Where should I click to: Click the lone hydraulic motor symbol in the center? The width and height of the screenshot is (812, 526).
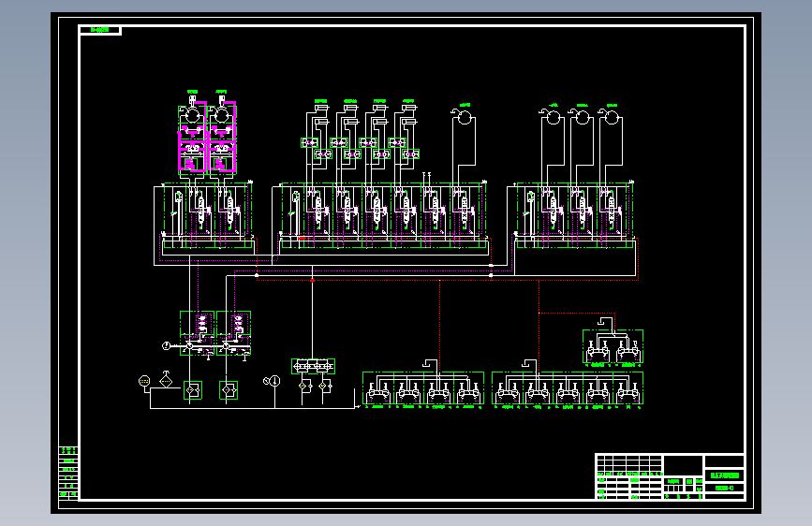(464, 118)
